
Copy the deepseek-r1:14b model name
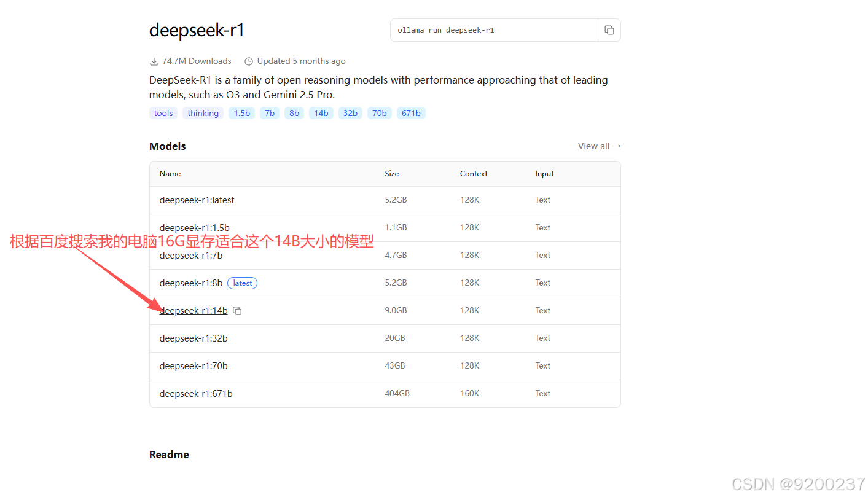pyautogui.click(x=237, y=311)
